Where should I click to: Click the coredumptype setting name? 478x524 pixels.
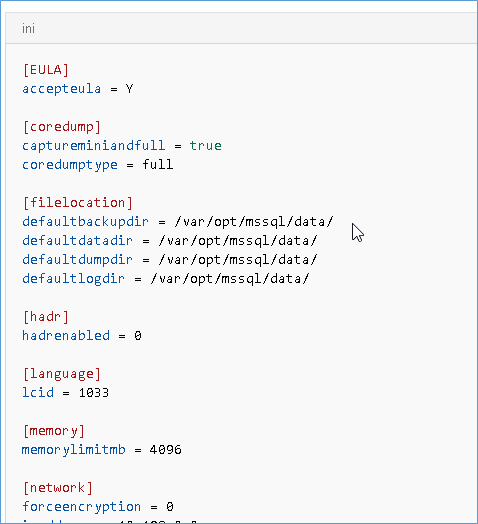coord(70,165)
